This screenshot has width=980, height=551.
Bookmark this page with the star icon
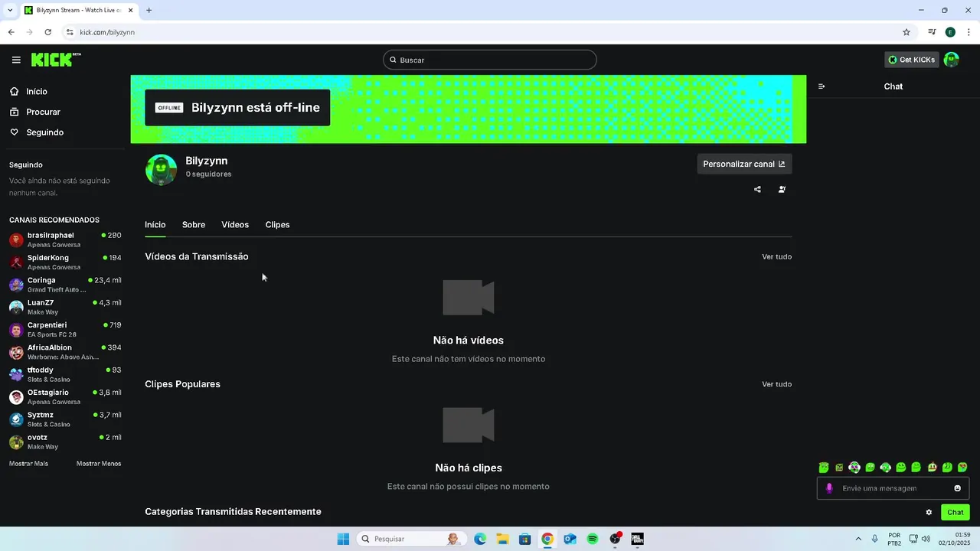coord(906,32)
